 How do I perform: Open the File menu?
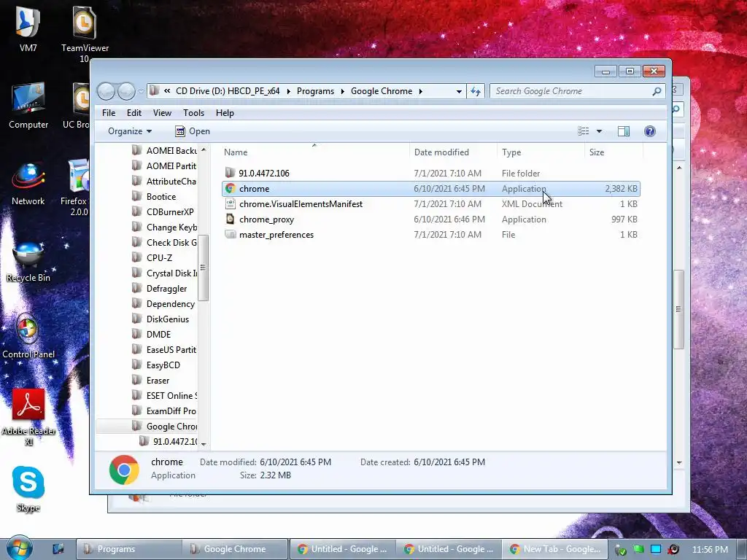click(x=109, y=113)
